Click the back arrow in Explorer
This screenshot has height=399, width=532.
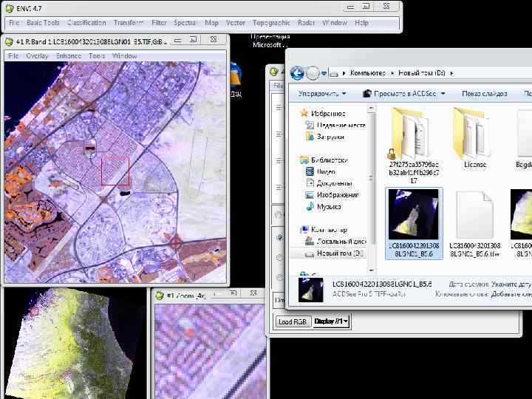(x=297, y=72)
